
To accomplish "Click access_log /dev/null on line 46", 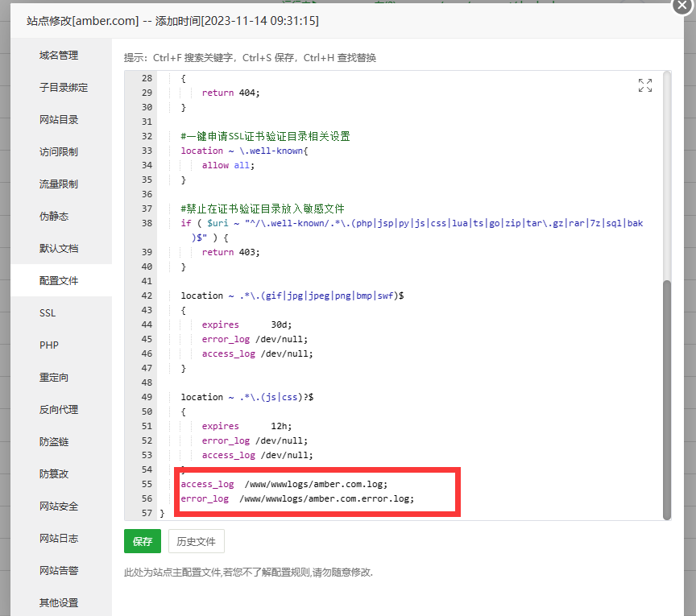I will [258, 353].
